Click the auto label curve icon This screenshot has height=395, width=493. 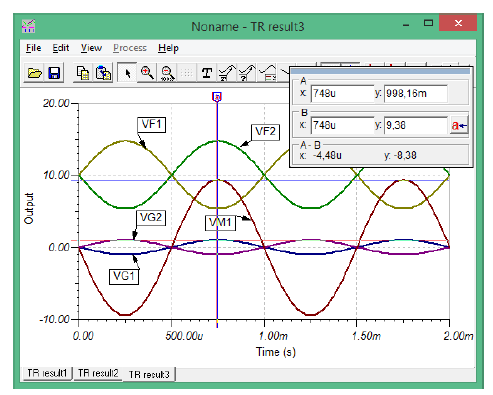click(226, 72)
